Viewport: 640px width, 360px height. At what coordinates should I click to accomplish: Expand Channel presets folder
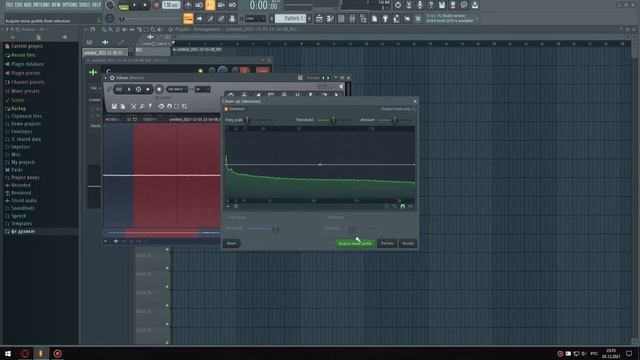(28, 82)
